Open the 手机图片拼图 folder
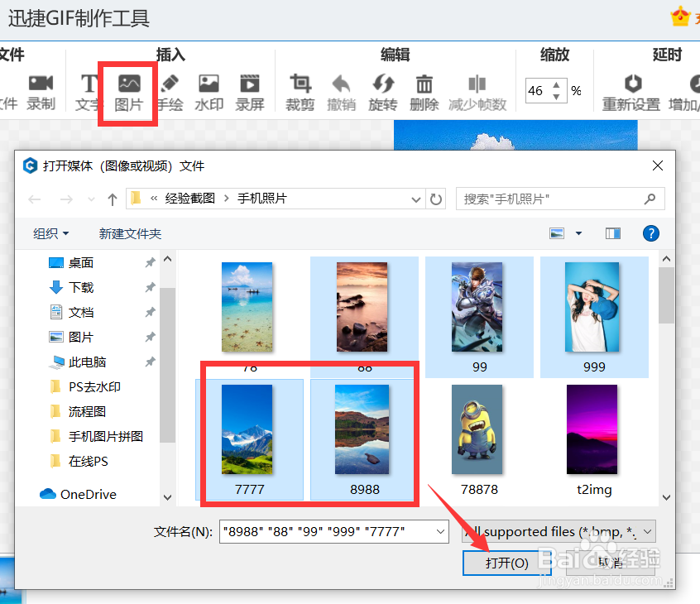 pyautogui.click(x=105, y=436)
